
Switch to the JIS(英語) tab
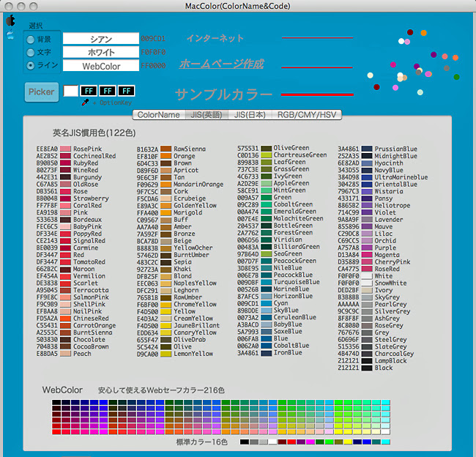point(207,115)
